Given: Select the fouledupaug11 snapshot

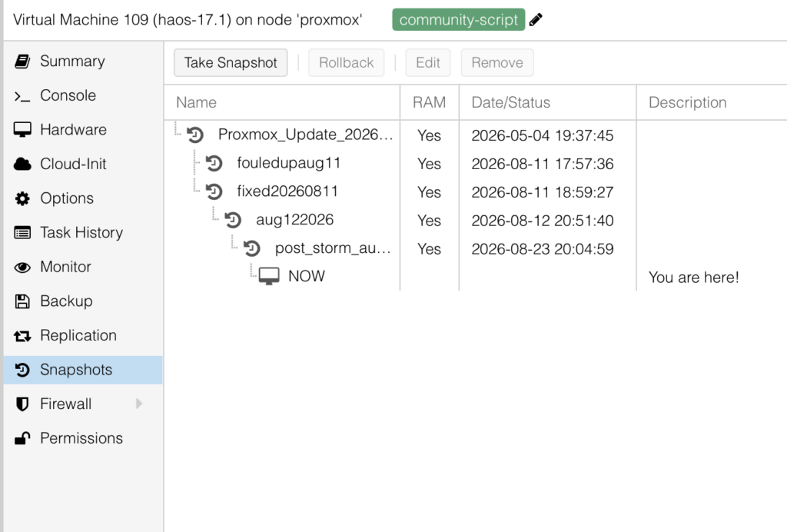Looking at the screenshot, I should (475, 163).
